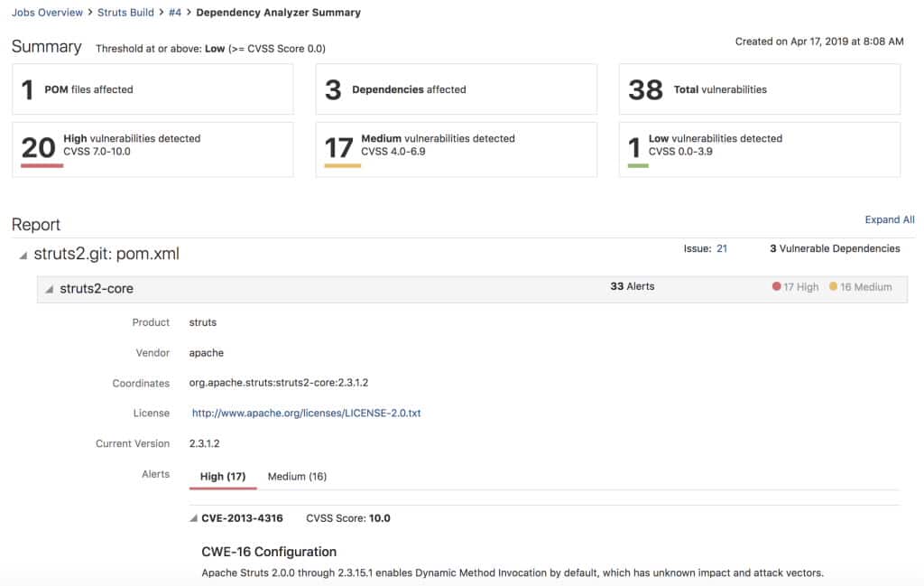Collapse the struts2-core dependency triangle
The image size is (924, 586).
[x=50, y=289]
